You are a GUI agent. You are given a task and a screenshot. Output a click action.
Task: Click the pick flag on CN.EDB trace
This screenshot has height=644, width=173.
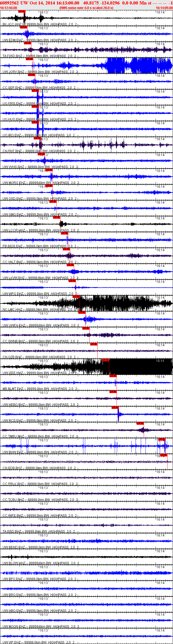point(164,455)
